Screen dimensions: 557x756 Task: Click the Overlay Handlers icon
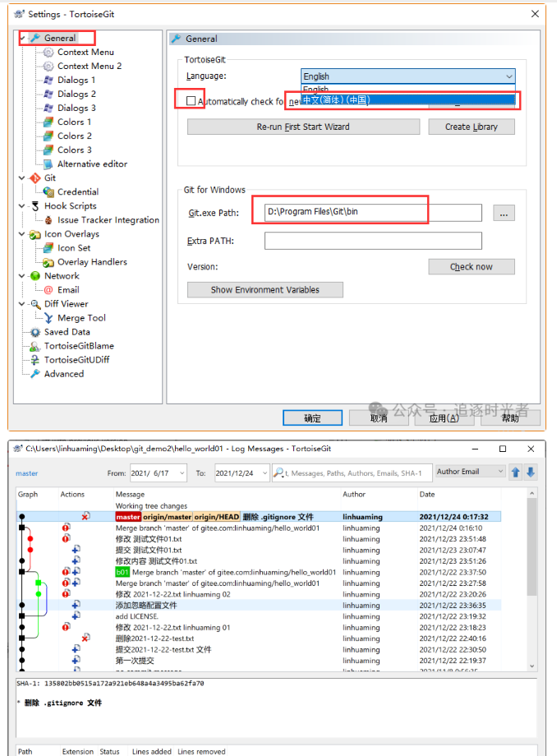pos(48,262)
